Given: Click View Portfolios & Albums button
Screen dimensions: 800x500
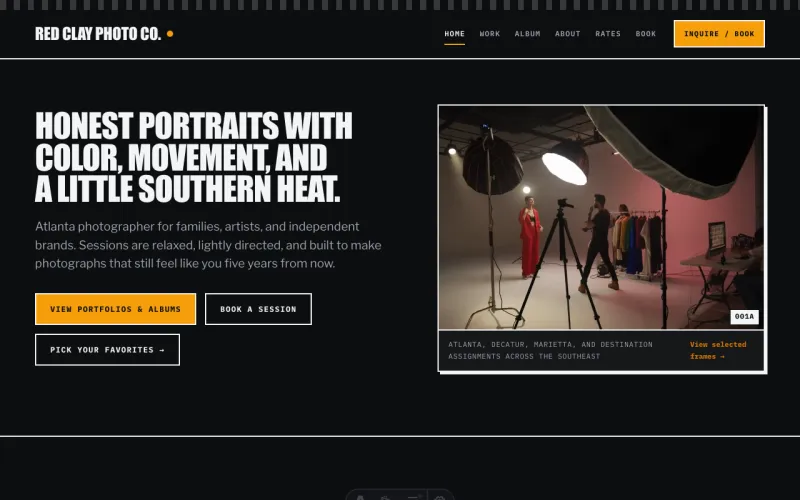Looking at the screenshot, I should coord(115,309).
